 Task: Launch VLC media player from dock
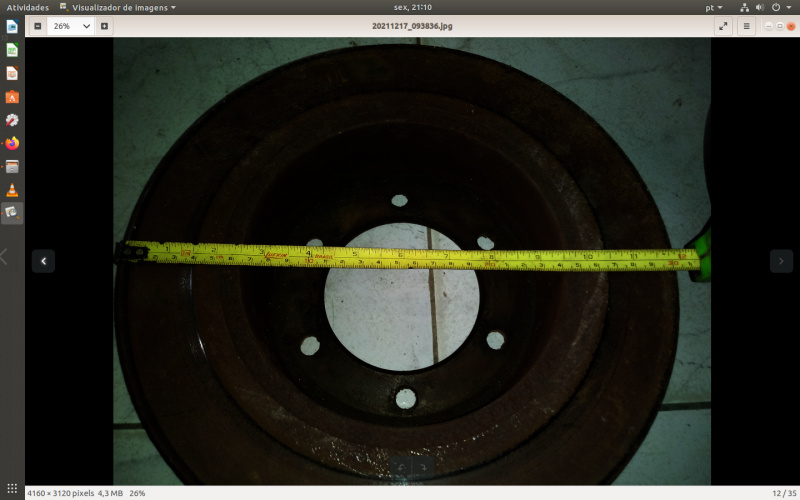coord(12,190)
